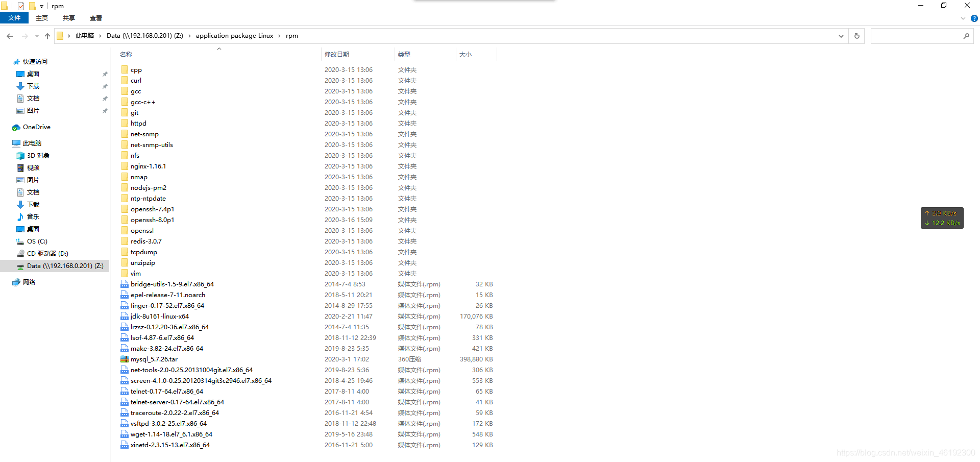Select pinned 桌面 under quick access

(x=33, y=74)
